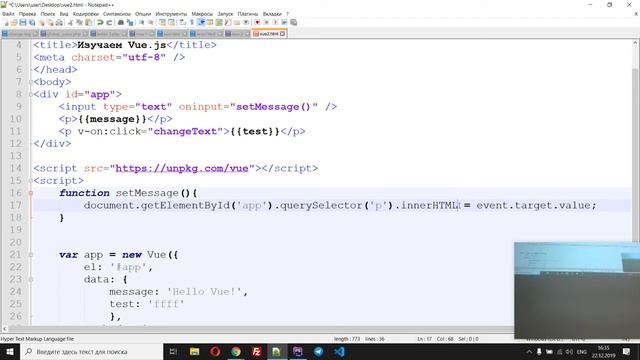Click the Paste toolbar icon

point(88,22)
